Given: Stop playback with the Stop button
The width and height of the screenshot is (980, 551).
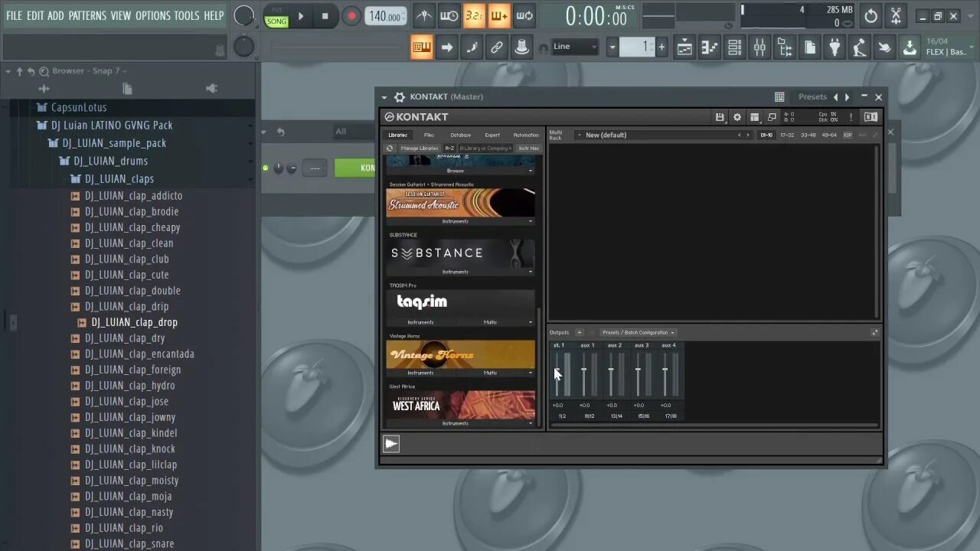Looking at the screenshot, I should pos(325,15).
